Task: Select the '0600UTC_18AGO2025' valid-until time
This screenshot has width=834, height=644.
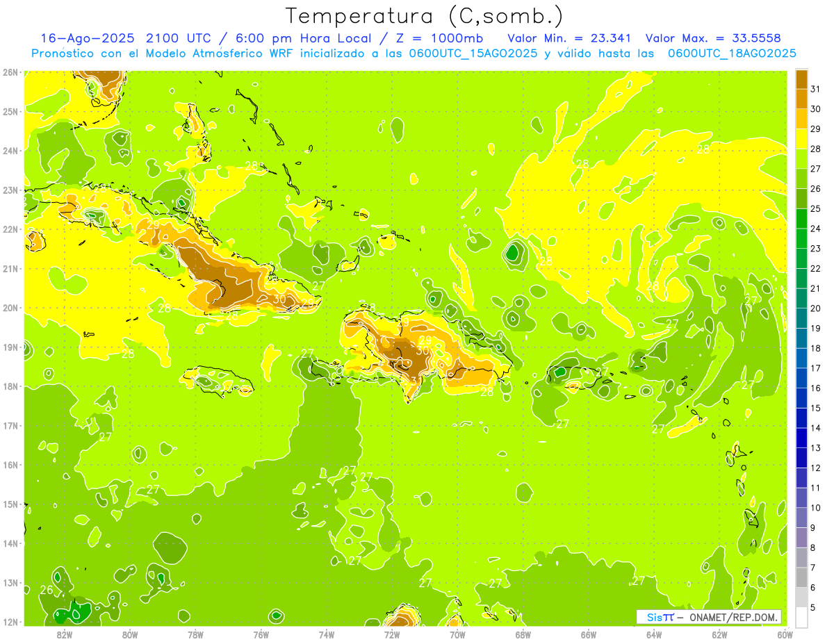Action: click(x=732, y=53)
